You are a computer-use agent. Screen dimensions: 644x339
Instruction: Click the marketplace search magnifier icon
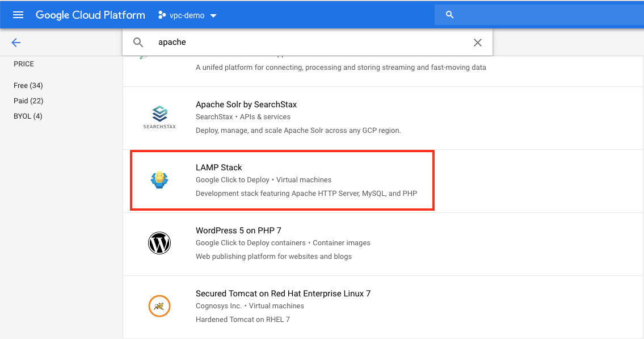(x=138, y=43)
